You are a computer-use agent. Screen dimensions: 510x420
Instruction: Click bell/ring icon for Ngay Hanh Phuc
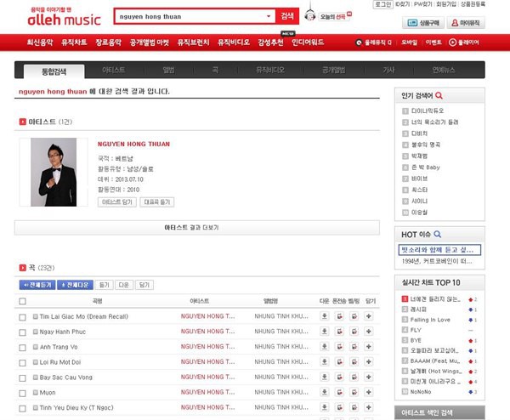pyautogui.click(x=354, y=332)
